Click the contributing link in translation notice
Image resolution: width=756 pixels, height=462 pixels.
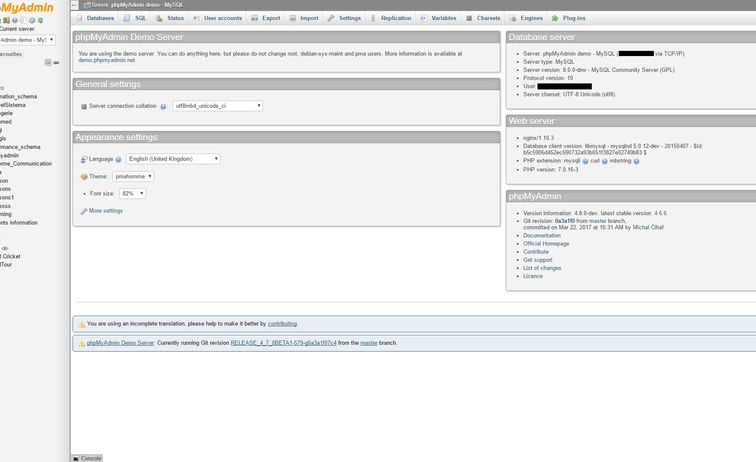point(283,324)
